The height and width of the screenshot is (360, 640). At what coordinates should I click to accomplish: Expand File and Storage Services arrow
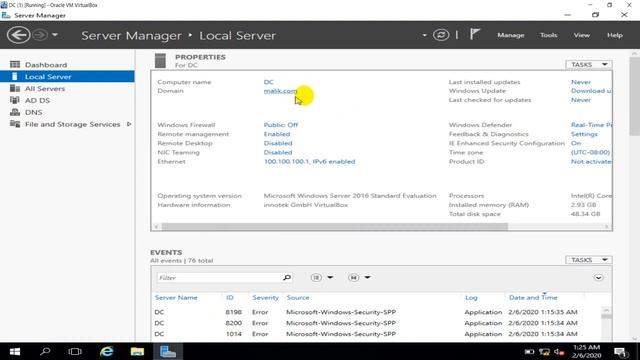129,124
